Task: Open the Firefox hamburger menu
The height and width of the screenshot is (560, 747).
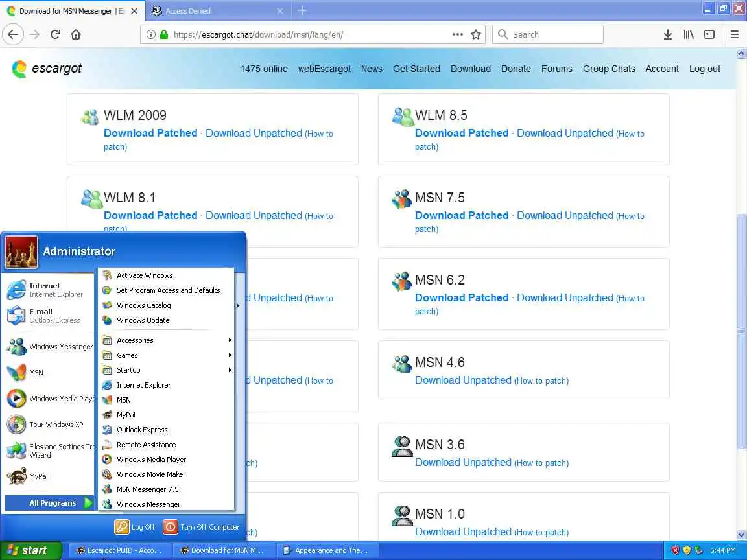Action: pyautogui.click(x=734, y=34)
